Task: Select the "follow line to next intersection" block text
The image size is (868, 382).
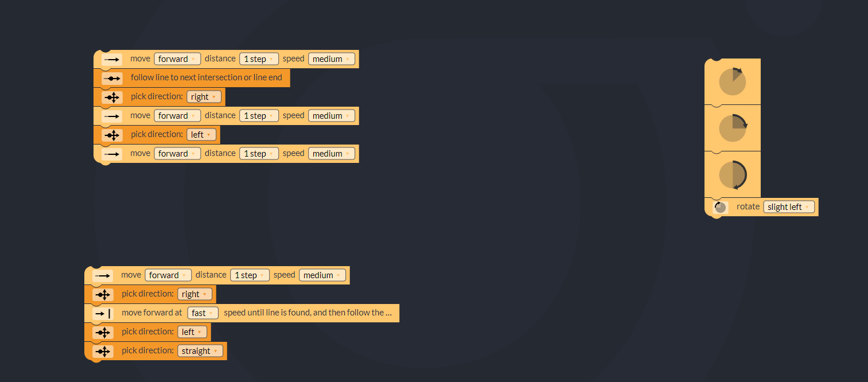Action: [x=206, y=77]
